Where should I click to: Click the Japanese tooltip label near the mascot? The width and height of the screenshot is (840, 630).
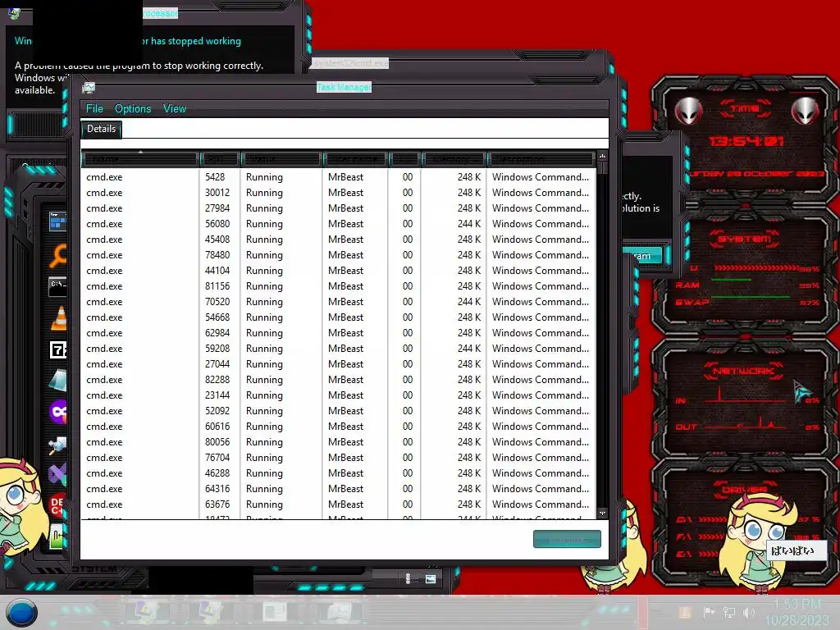pos(796,550)
